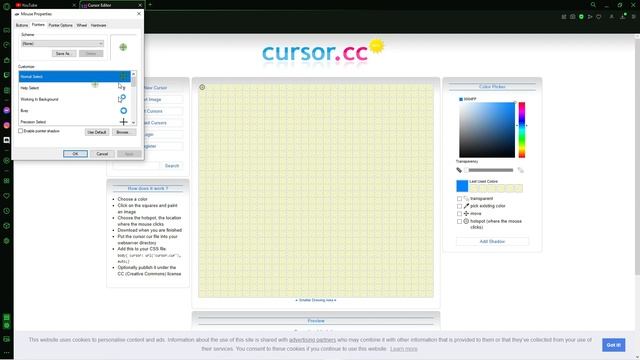
Task: Open the downloads toolbar icon
Action: [x=623, y=17]
